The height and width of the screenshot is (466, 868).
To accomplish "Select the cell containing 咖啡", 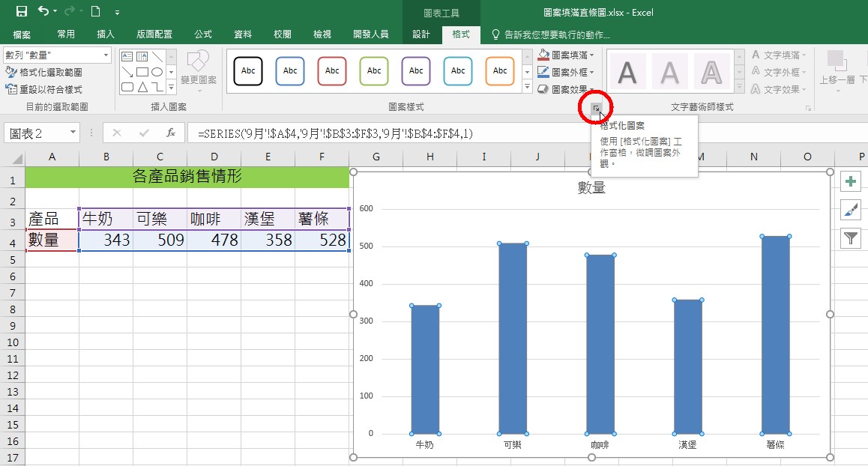I will (x=214, y=219).
